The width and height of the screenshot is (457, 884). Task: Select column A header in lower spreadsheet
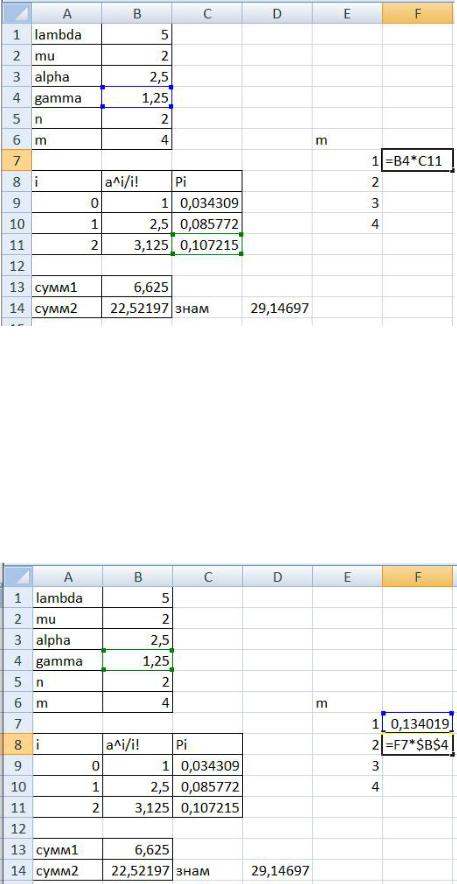(x=66, y=576)
